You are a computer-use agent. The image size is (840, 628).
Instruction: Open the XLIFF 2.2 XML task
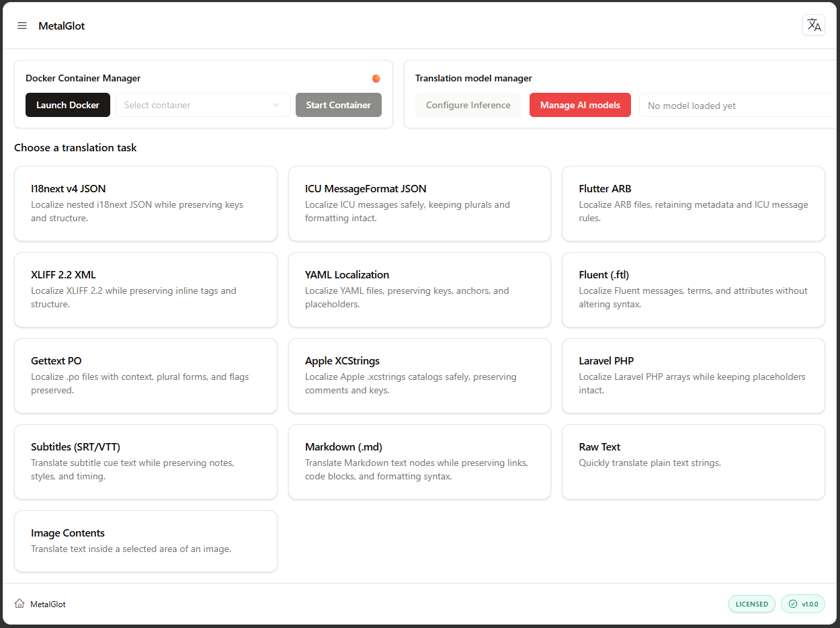pos(145,289)
